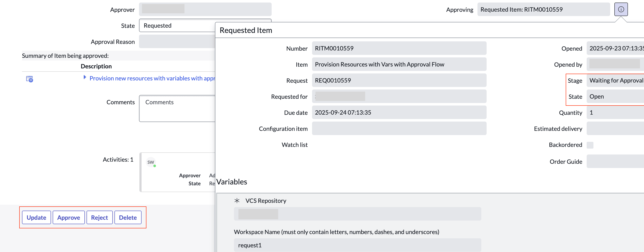Click the Reject button

pyautogui.click(x=99, y=217)
